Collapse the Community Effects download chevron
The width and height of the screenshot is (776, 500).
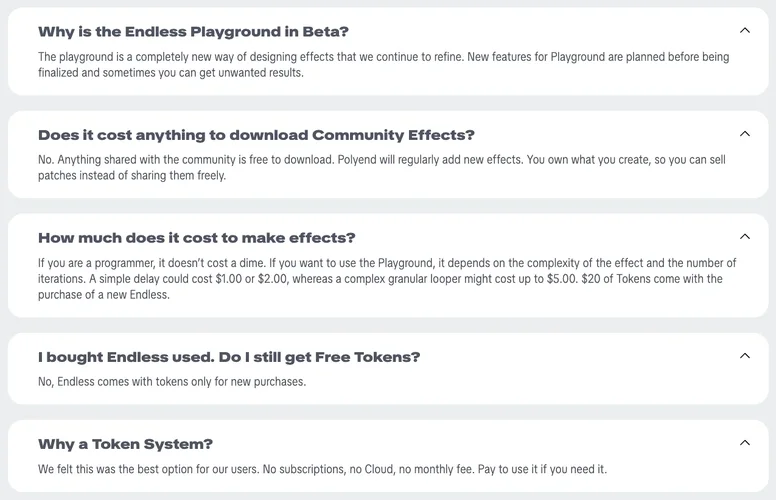(745, 134)
